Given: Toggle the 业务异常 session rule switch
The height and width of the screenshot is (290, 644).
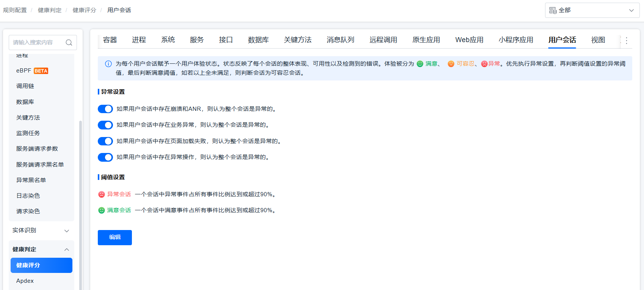Looking at the screenshot, I should click(x=105, y=125).
